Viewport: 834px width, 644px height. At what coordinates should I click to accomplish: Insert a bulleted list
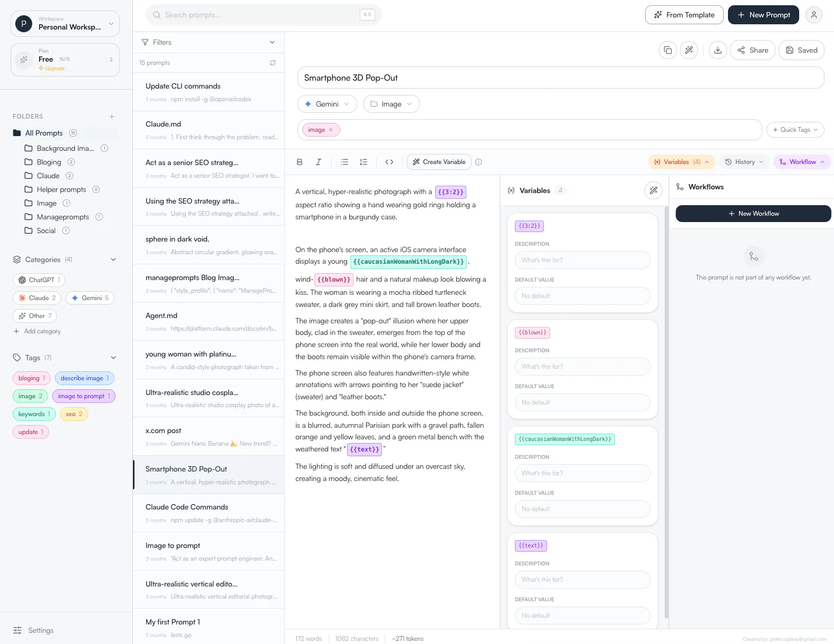coord(344,162)
